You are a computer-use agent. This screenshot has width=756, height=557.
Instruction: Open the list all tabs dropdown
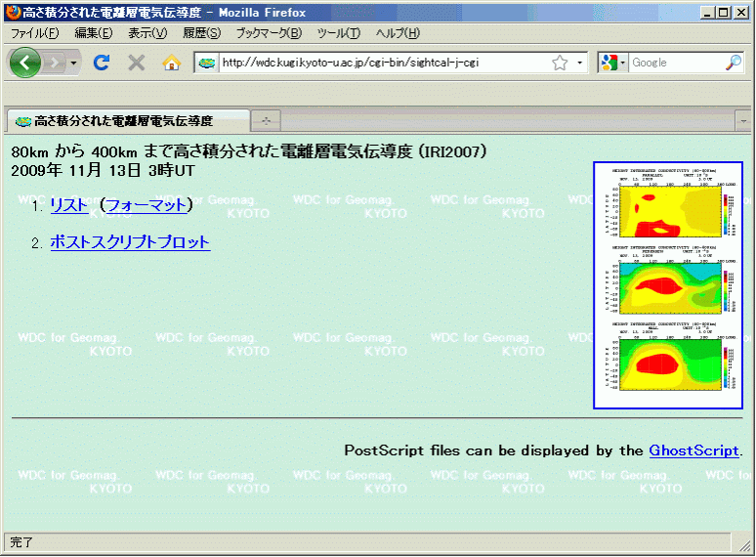tap(743, 121)
